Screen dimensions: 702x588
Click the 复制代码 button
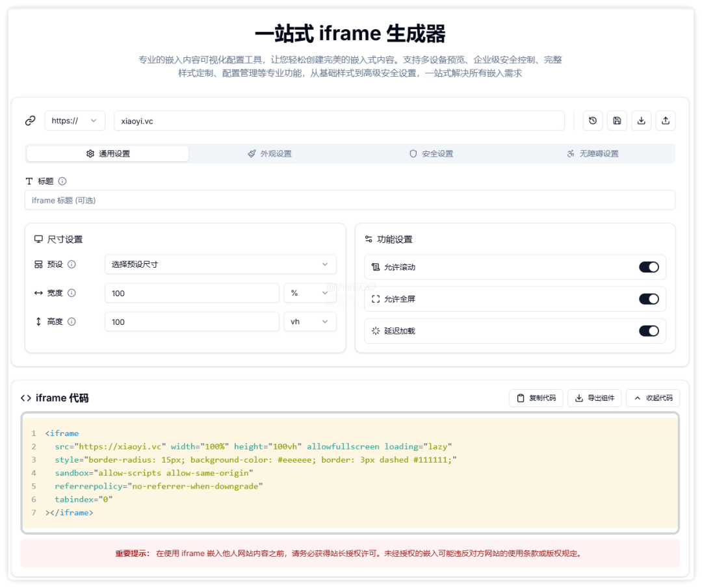pyautogui.click(x=536, y=398)
